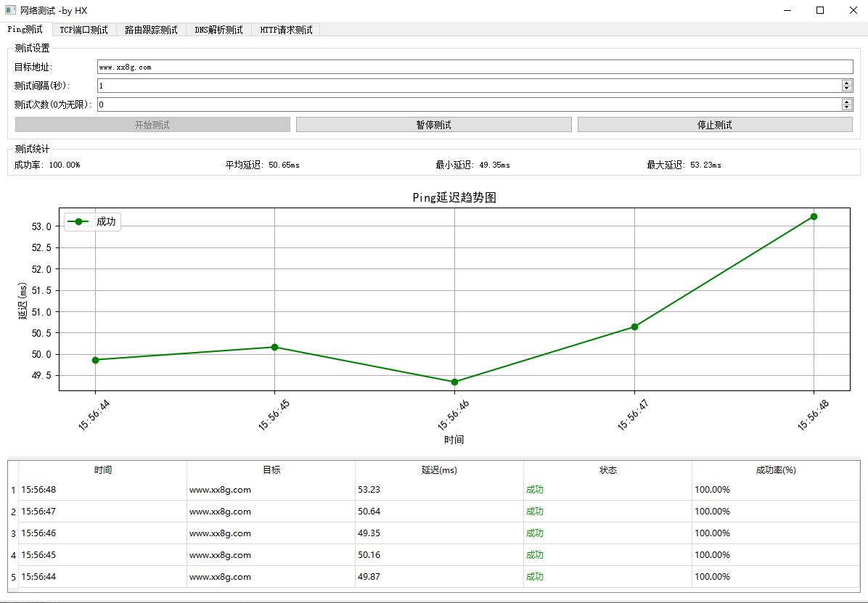The image size is (868, 603).
Task: Sort table by 延迟(ms) column header
Action: coord(439,470)
